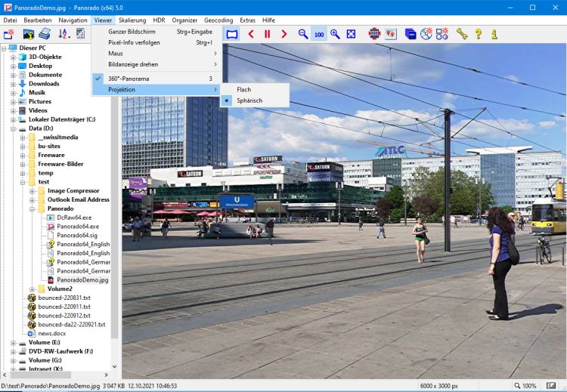This screenshot has width=567, height=392.
Task: Click the zoom in magnifier icon
Action: [335, 34]
